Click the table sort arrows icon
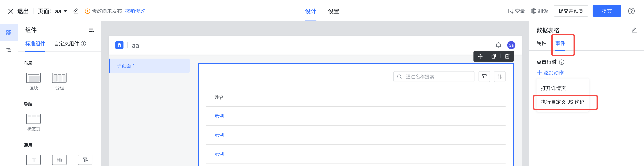Image resolution: width=644 pixels, height=166 pixels. tap(499, 77)
